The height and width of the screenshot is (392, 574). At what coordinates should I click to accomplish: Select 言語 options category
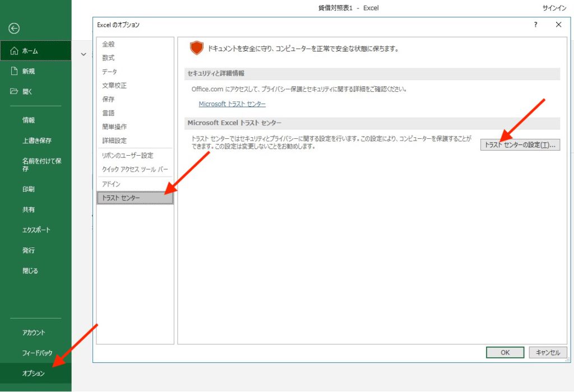pos(135,113)
